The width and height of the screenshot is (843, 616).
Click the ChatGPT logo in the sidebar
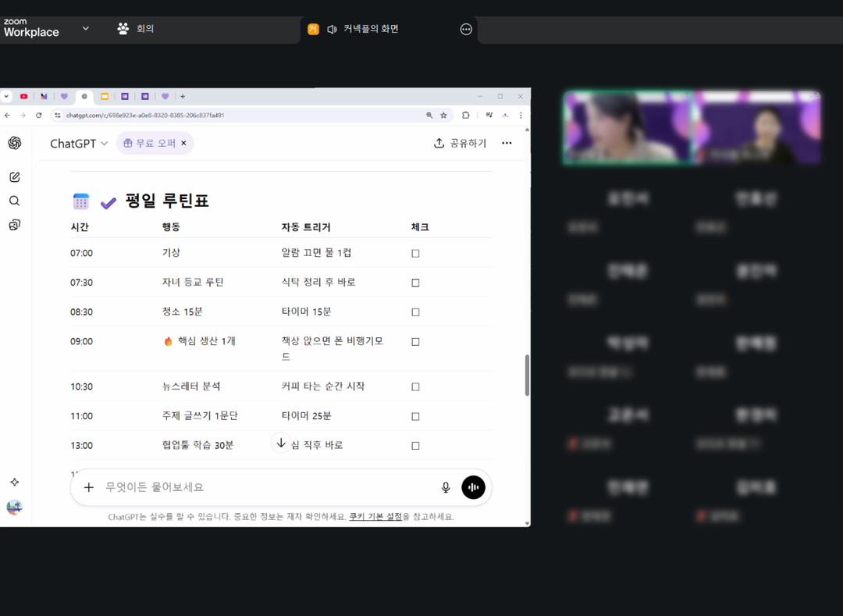coord(14,143)
